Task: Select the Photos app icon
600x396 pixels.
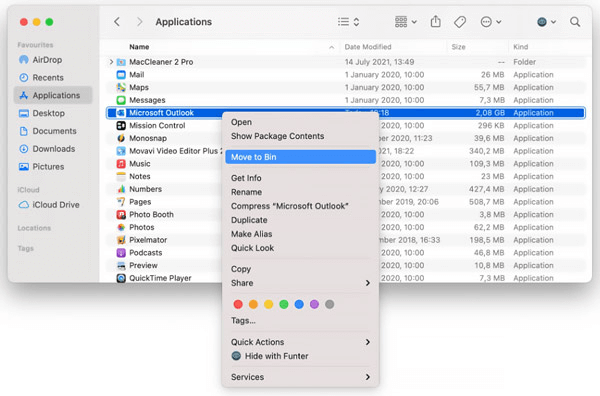Action: coord(121,227)
